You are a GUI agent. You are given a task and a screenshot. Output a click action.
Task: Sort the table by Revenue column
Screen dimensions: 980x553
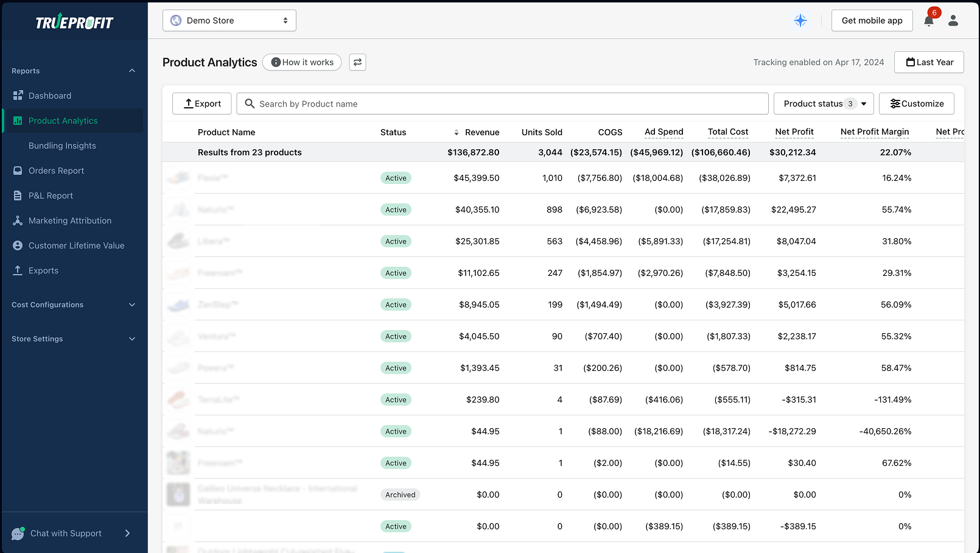[x=457, y=132]
